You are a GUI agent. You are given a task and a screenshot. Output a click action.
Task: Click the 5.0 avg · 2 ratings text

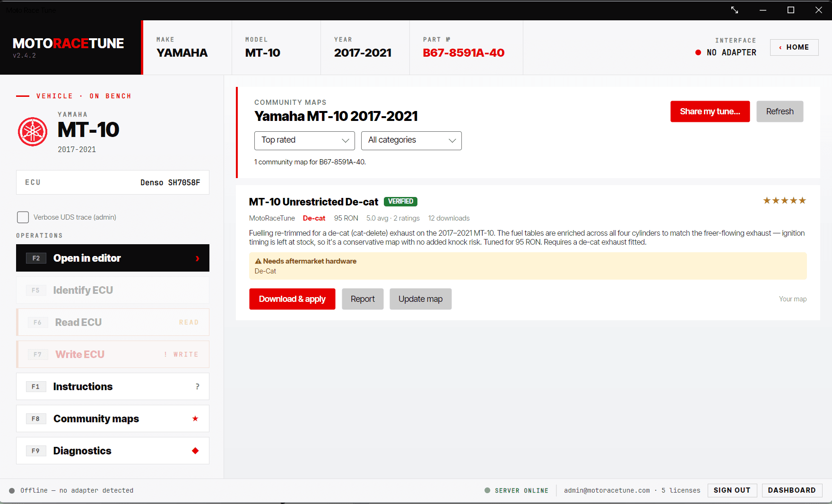393,218
